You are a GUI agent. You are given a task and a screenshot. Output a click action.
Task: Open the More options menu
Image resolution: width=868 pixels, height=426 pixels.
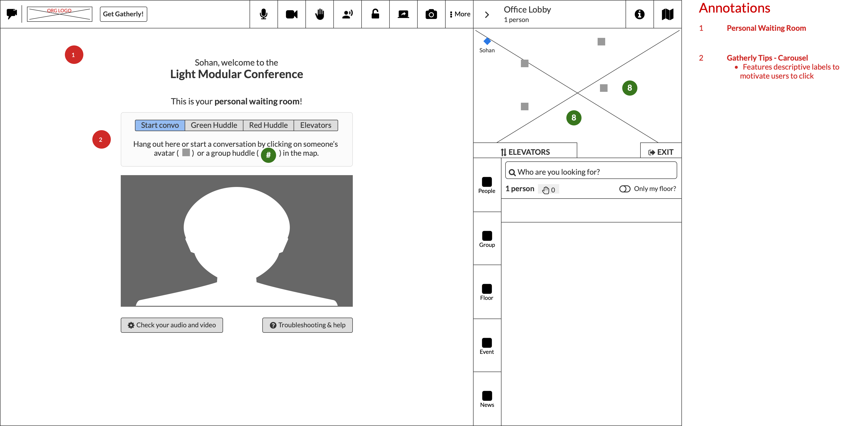pyautogui.click(x=460, y=14)
